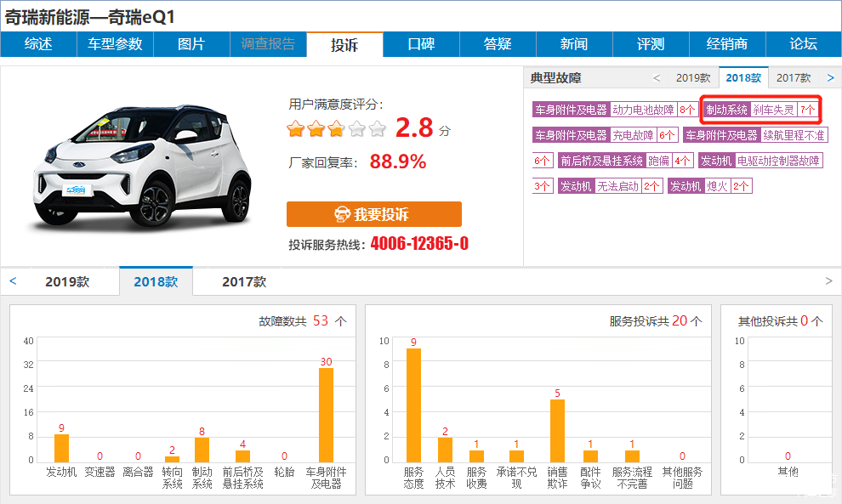Select 2017款 tab above the charts
Screen dimensions: 842x504
click(x=244, y=282)
